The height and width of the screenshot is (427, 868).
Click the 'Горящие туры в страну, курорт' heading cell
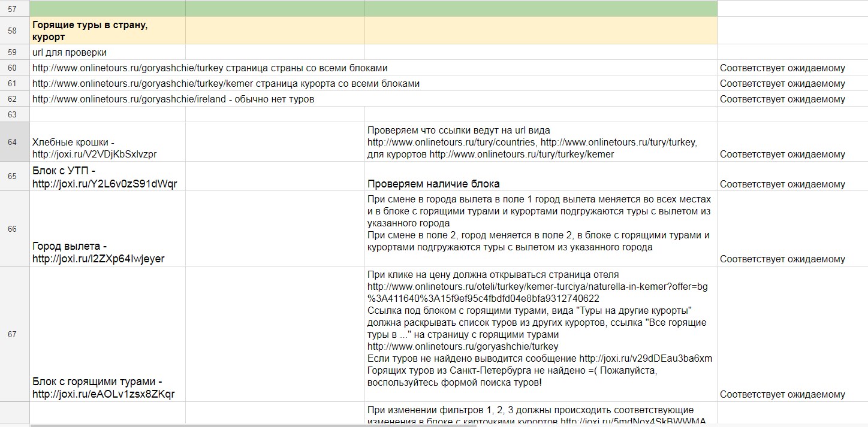click(107, 31)
